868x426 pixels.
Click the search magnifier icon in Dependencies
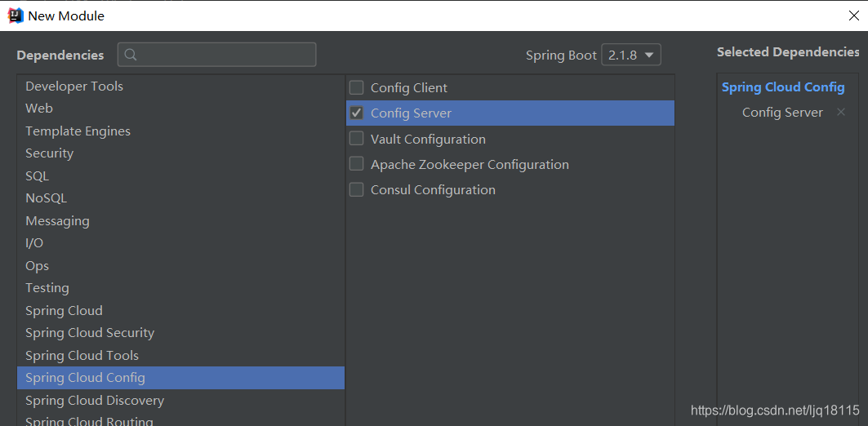[x=131, y=55]
